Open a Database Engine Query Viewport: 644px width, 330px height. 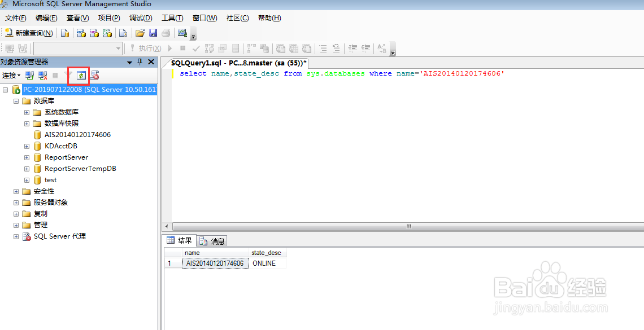tap(64, 33)
